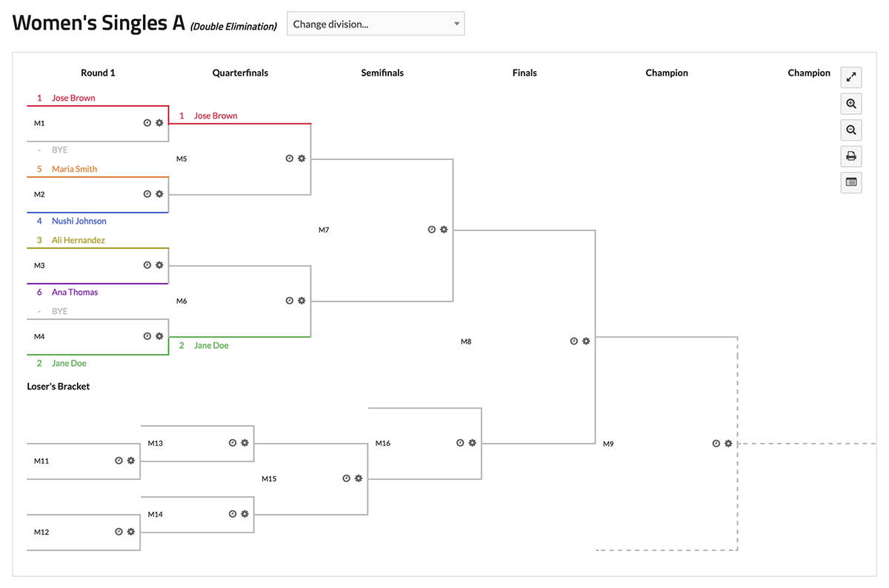Click the clock icon for match M16

tap(460, 443)
